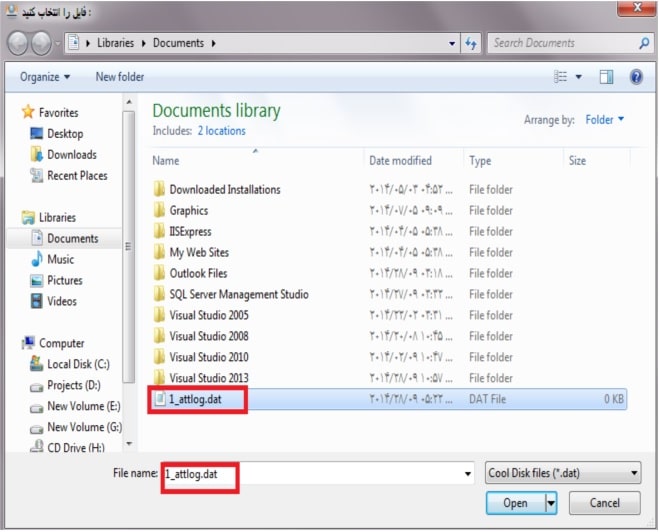Viewport: 659px width, 532px height.
Task: Toggle the preview pane icon
Action: [606, 77]
